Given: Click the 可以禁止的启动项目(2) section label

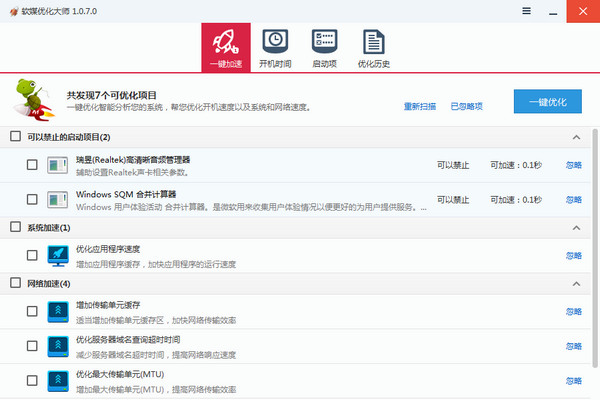Looking at the screenshot, I should [68, 137].
